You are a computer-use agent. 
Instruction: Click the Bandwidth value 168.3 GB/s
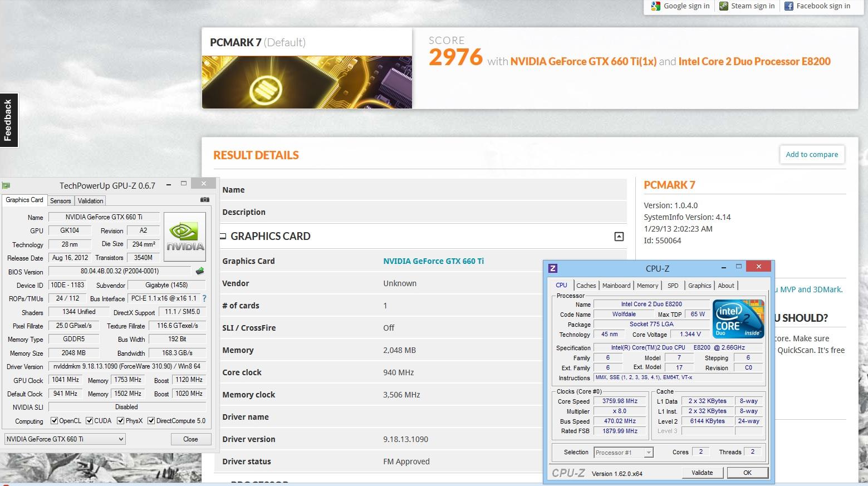click(177, 353)
